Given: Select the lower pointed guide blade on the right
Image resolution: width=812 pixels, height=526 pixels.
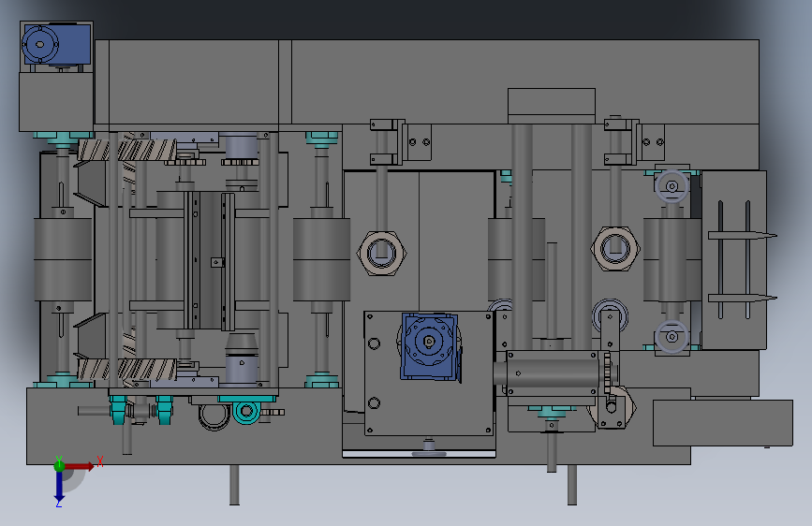Looking at the screenshot, I should pos(743,299).
